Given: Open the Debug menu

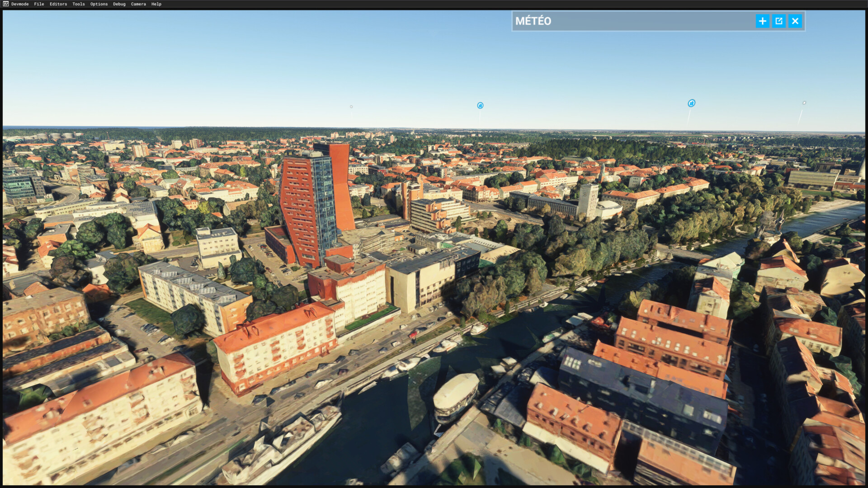Looking at the screenshot, I should point(119,4).
